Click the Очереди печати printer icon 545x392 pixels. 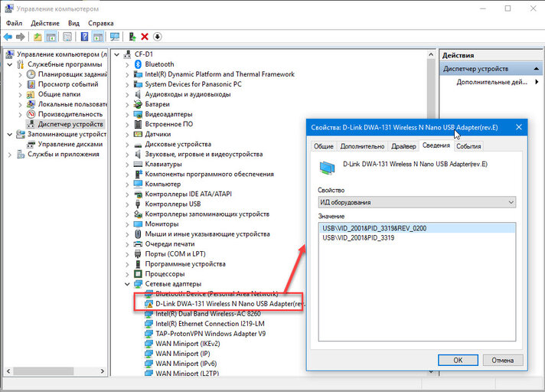(x=138, y=244)
